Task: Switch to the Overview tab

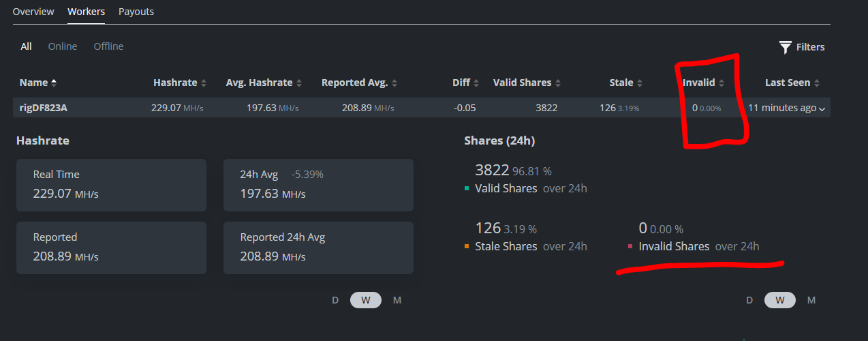Action: 33,12
